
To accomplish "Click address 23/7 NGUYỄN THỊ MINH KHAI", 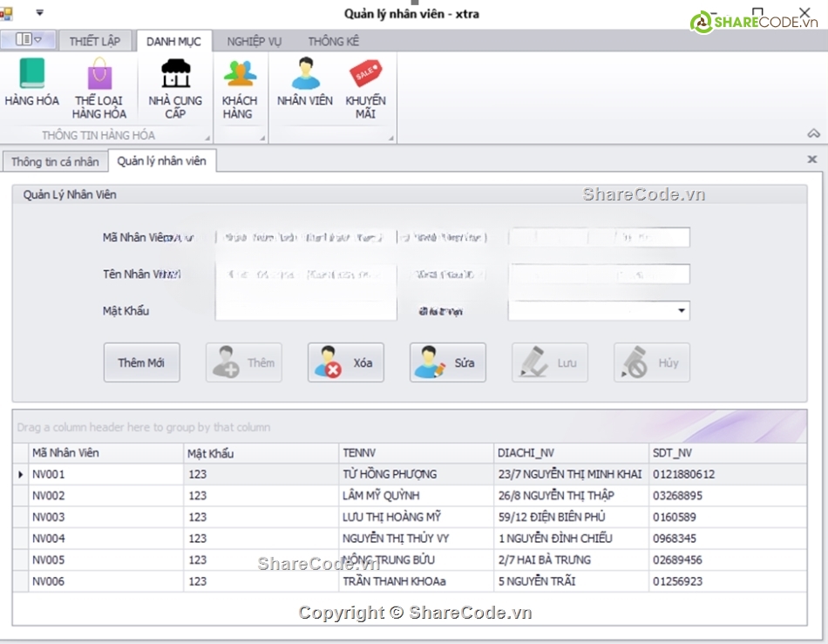I will [572, 474].
